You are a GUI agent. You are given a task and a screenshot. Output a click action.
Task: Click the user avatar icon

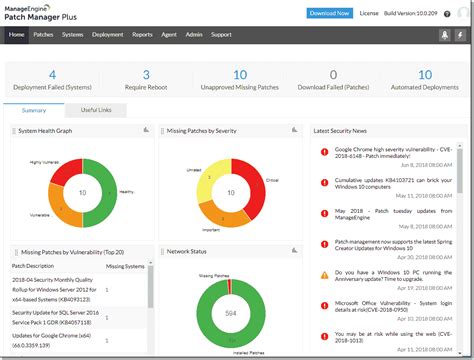click(464, 13)
